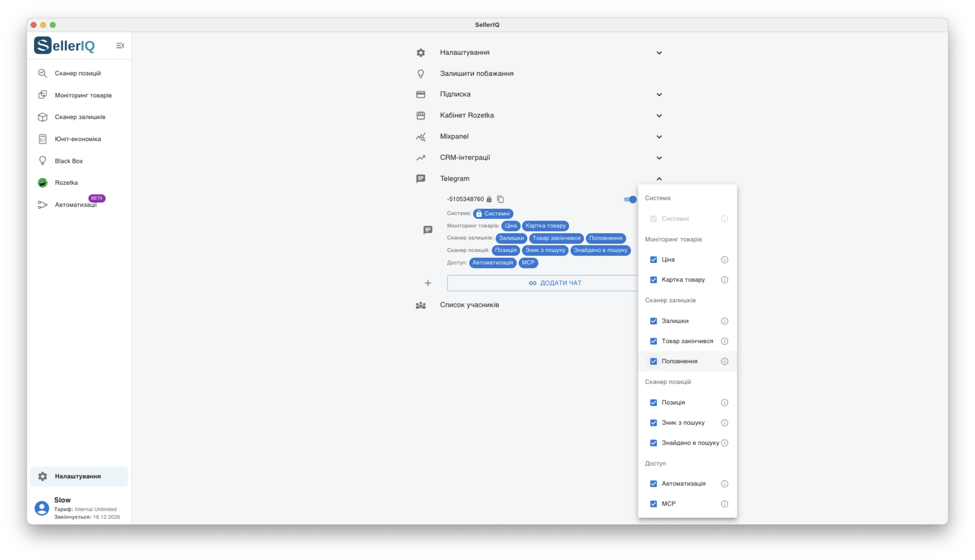This screenshot has width=975, height=560.
Task: Collapse the sidebar with the menu icon
Action: 120,46
